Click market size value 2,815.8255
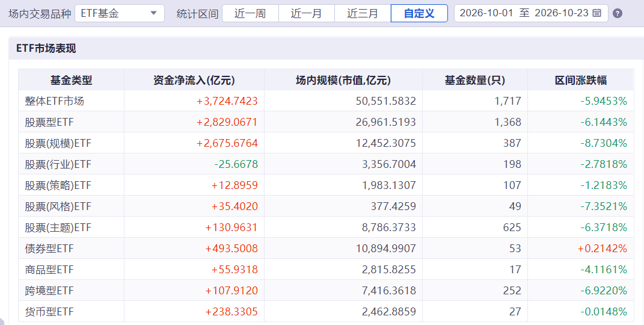The height and width of the screenshot is (325, 644). click(x=389, y=270)
